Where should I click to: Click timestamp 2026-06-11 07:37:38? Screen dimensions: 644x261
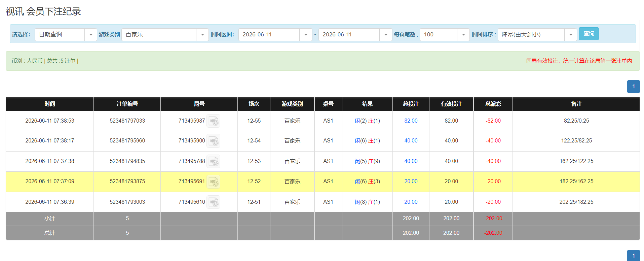pyautogui.click(x=50, y=161)
